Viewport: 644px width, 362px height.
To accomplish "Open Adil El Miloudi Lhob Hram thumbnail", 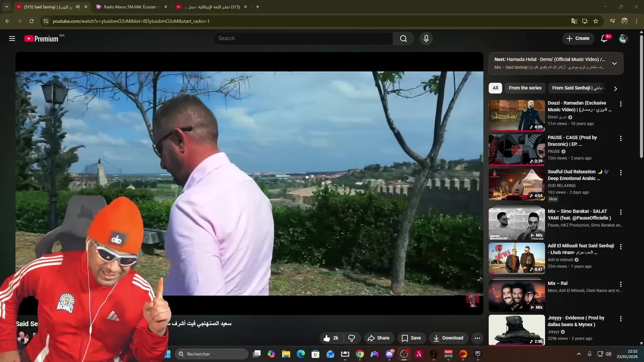I will 517,258.
